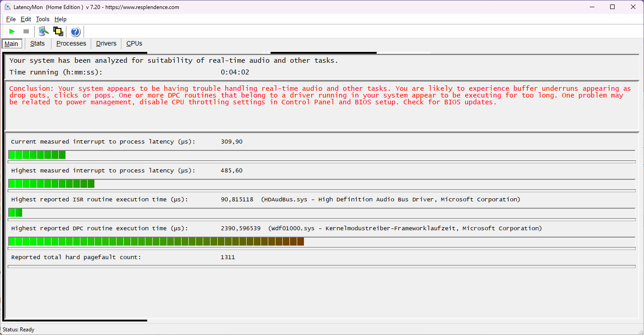Open help with the blue question mark icon
Screen dimensions: 644x335
click(x=75, y=32)
